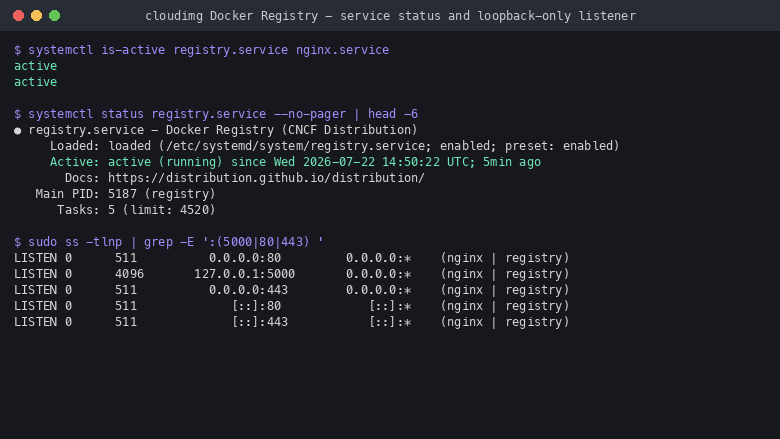Click the '4096' backlog value
The width and height of the screenshot is (780, 439).
click(129, 273)
